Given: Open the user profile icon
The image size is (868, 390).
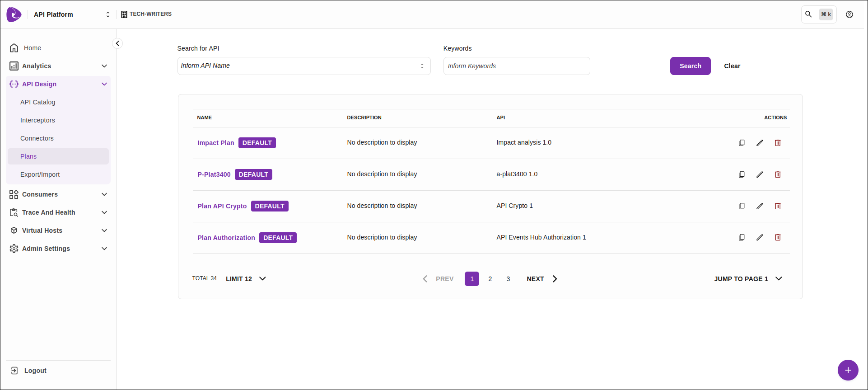Looking at the screenshot, I should click(x=849, y=14).
